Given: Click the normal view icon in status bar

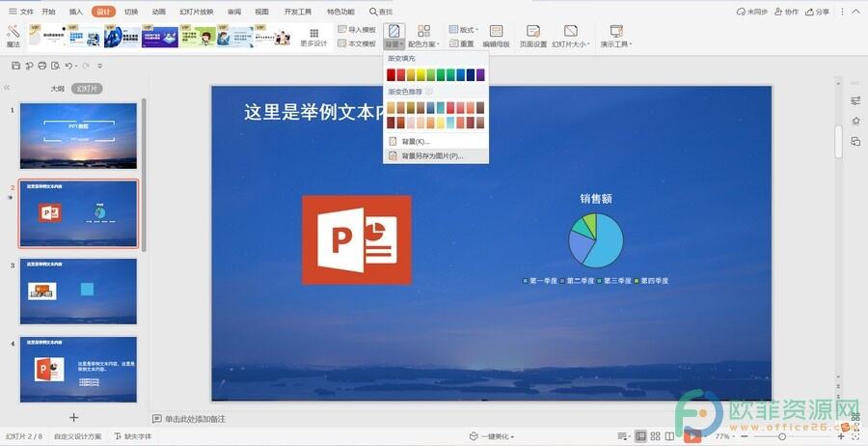Looking at the screenshot, I should [x=640, y=436].
